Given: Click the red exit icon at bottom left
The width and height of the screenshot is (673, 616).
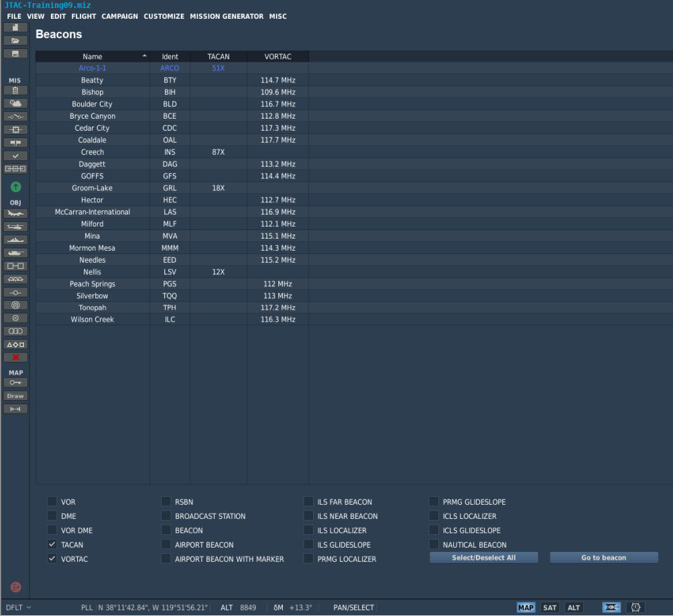Looking at the screenshot, I should [x=15, y=587].
